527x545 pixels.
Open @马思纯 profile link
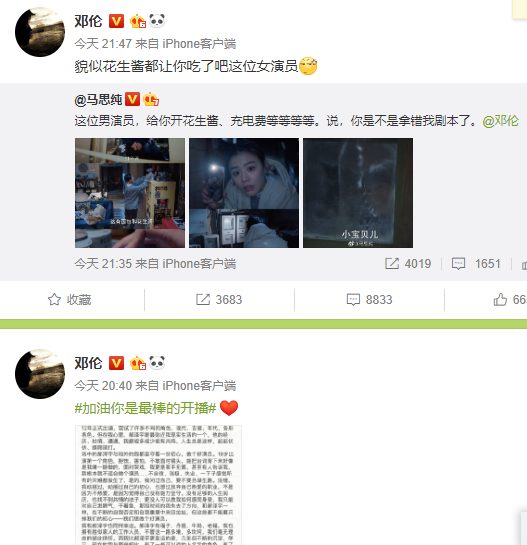[98, 100]
